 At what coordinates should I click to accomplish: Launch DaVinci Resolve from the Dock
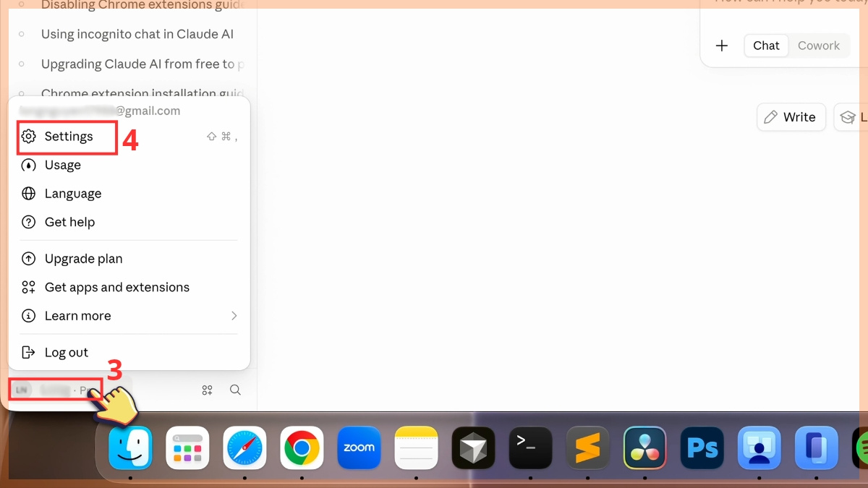(645, 448)
